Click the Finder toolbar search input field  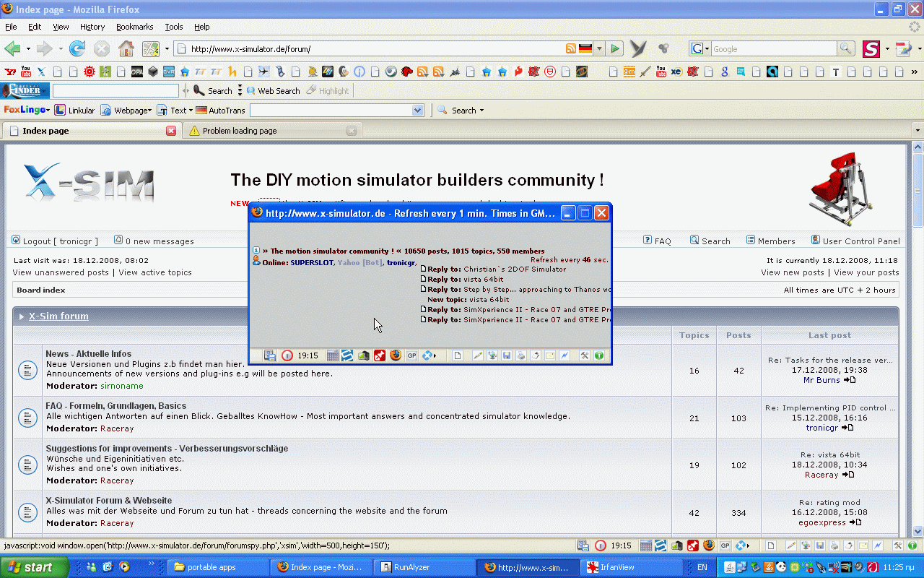(x=115, y=91)
